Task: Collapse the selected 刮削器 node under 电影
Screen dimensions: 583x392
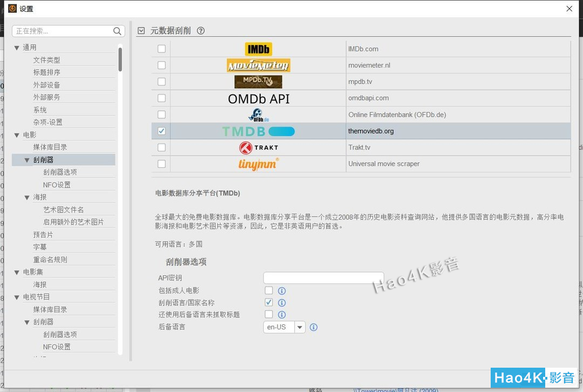Action: (27, 160)
